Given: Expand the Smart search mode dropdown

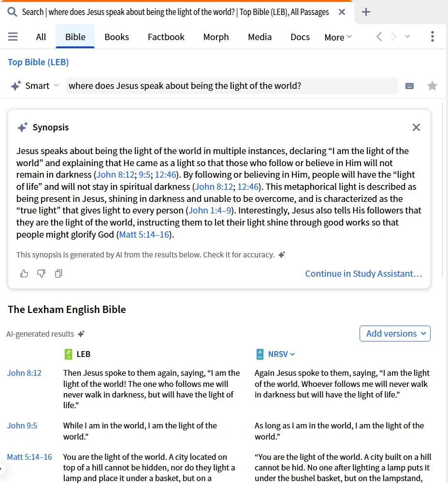Looking at the screenshot, I should [x=56, y=85].
